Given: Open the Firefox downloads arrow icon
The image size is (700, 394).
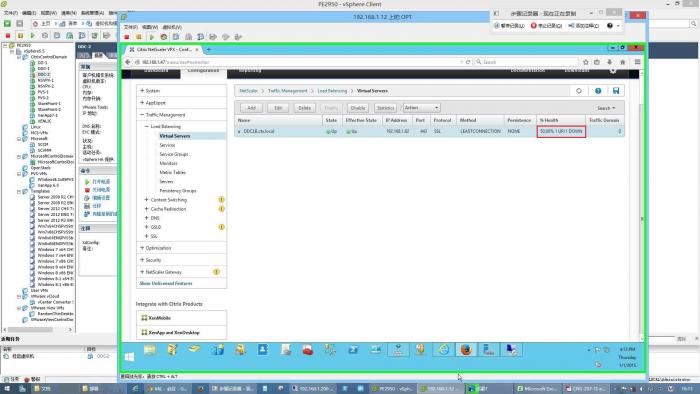Looking at the screenshot, I should tap(609, 62).
